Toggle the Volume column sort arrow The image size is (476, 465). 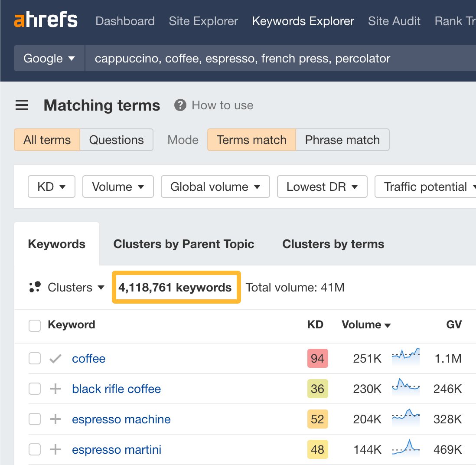click(x=388, y=325)
